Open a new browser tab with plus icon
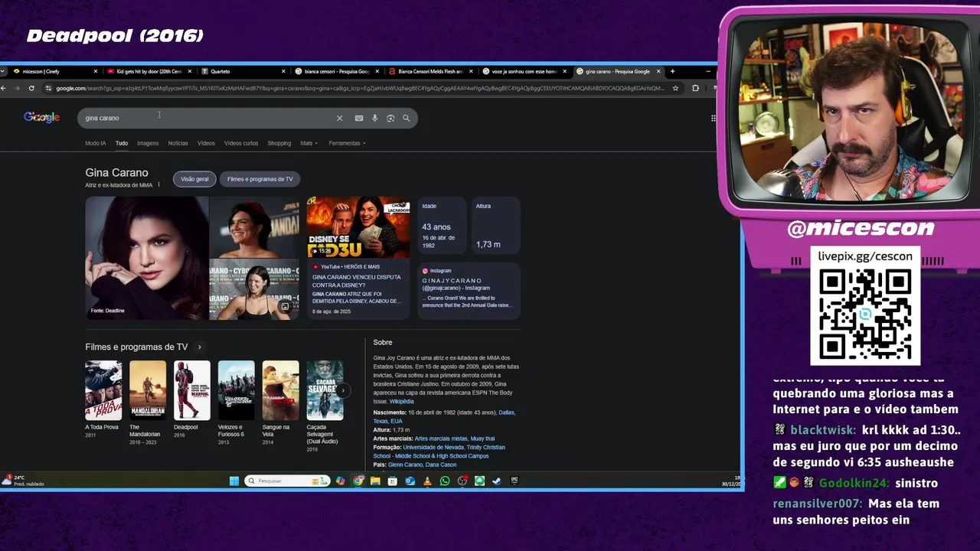Viewport: 980px width, 551px height. coord(672,71)
